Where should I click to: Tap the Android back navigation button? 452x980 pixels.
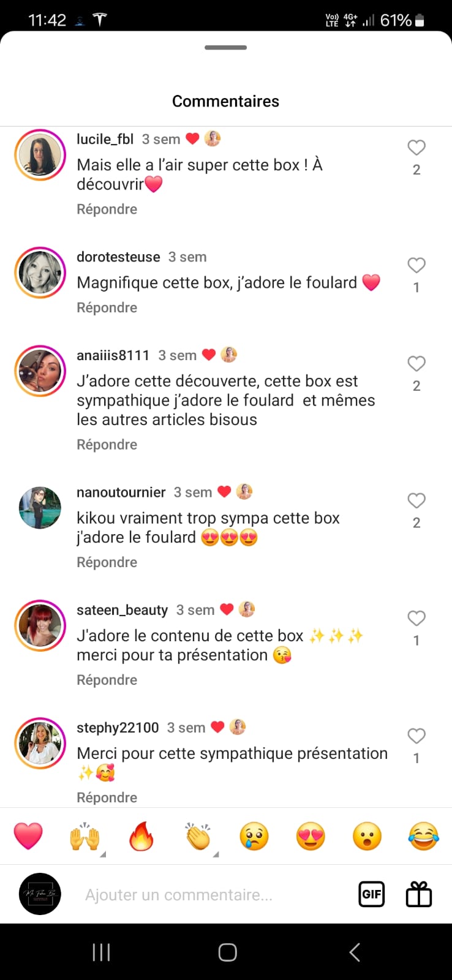click(x=354, y=952)
